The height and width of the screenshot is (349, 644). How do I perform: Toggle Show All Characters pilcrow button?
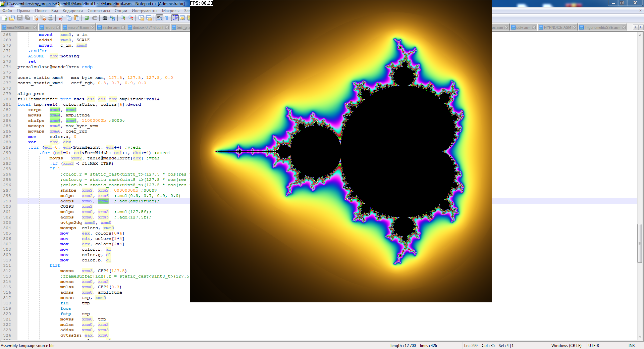[167, 18]
